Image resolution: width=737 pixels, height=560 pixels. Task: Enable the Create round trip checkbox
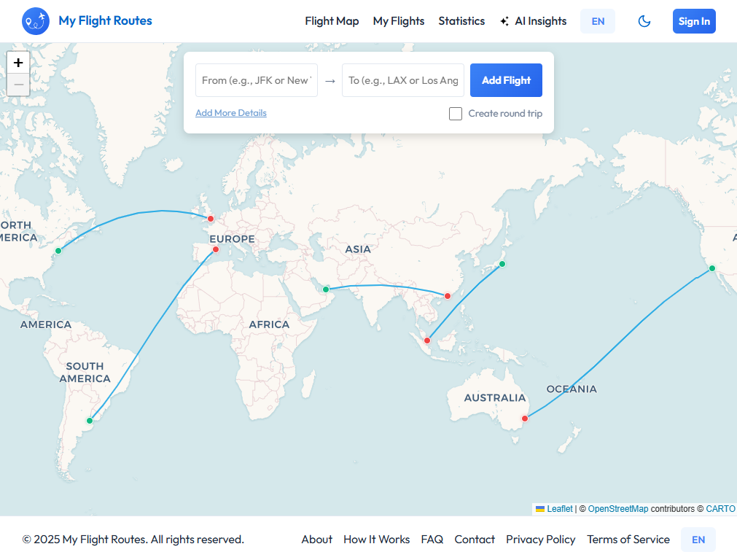click(456, 114)
